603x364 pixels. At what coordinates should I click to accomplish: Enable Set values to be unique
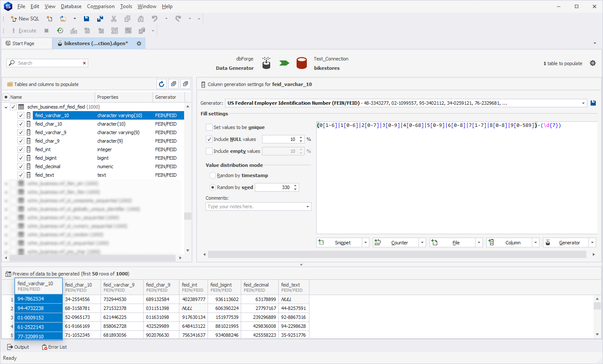(209, 127)
